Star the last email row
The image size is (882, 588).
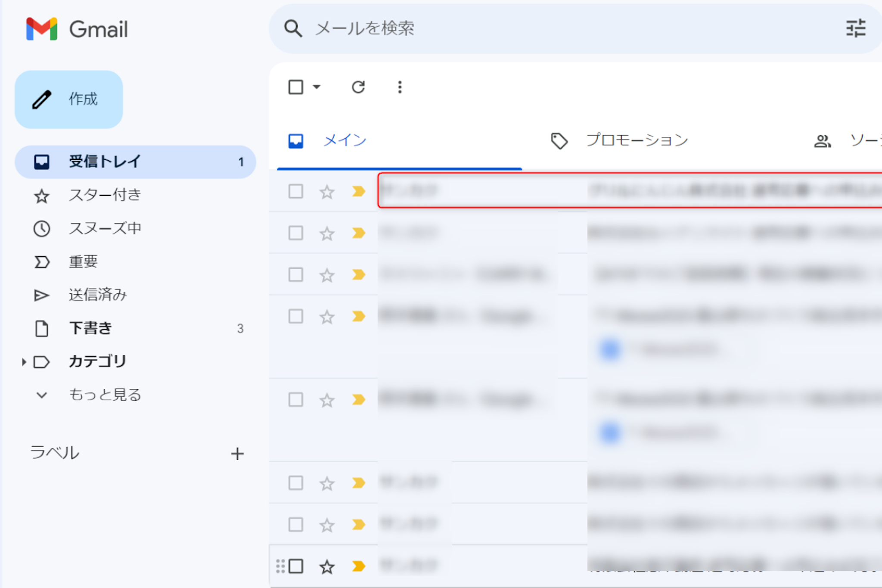click(327, 566)
